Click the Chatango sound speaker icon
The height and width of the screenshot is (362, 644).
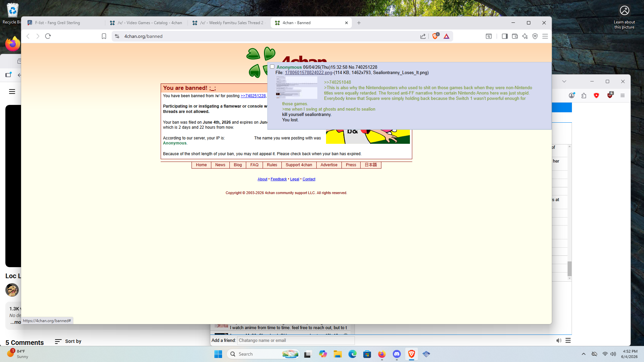[x=558, y=341]
